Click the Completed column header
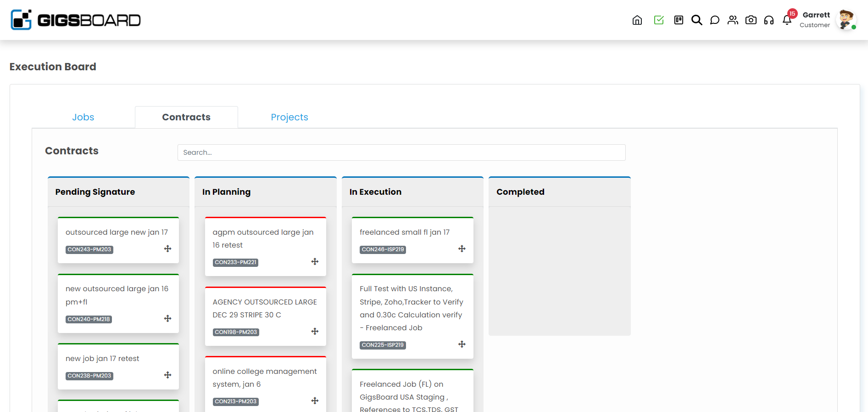 (x=520, y=192)
